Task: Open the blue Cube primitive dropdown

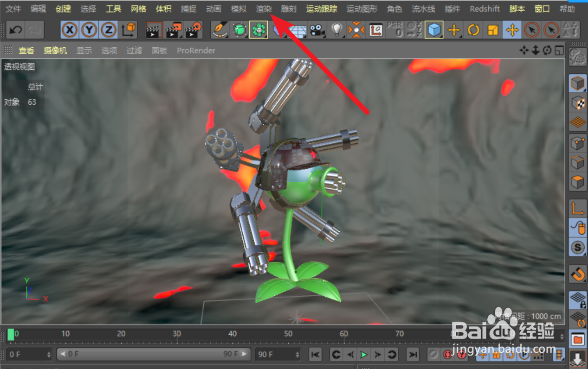Action: coord(434,30)
